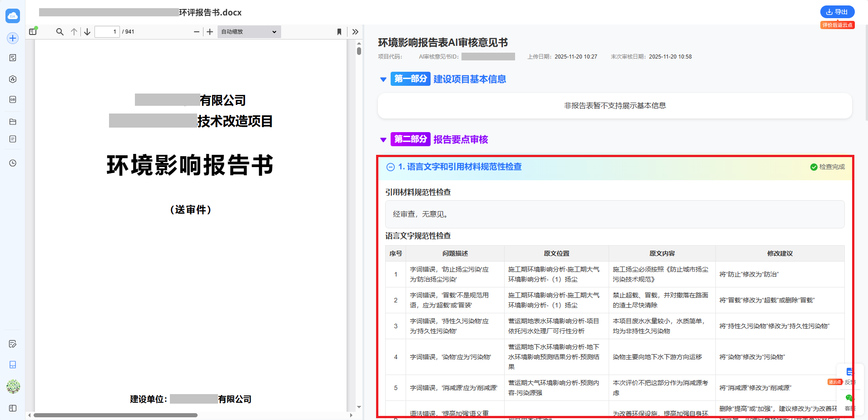Click the blue plus new-item button
Viewport: 868px width, 420px height.
pos(13,38)
